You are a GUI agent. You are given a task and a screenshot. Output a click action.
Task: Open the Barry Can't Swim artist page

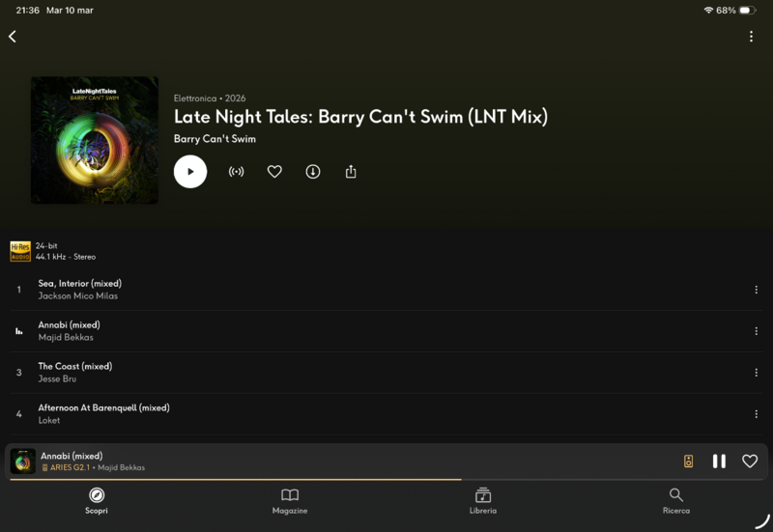[215, 139]
